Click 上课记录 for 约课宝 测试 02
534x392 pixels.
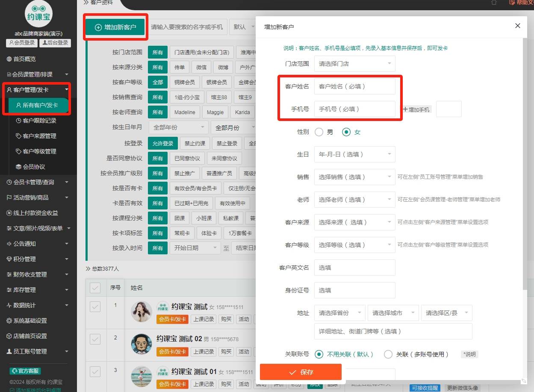[x=203, y=351]
